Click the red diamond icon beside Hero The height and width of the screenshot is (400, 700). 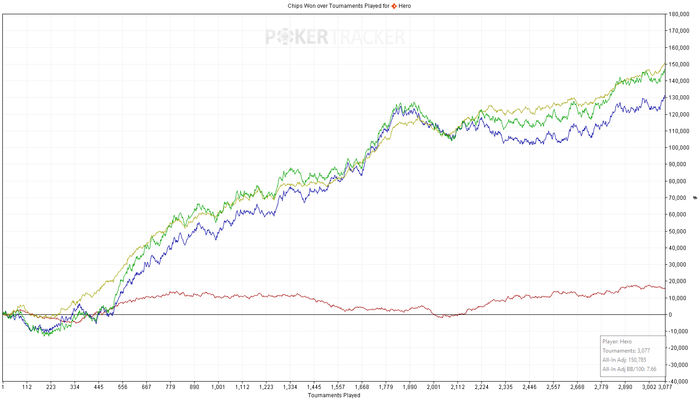[394, 6]
